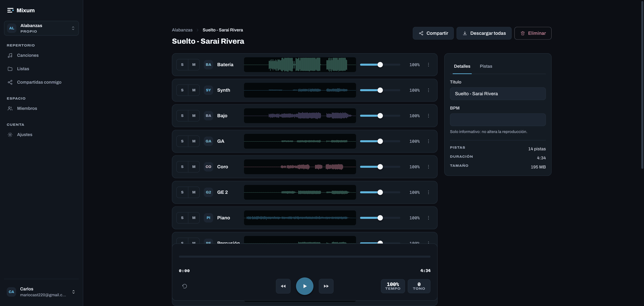Click Descargar todas button
The height and width of the screenshot is (306, 644).
484,33
